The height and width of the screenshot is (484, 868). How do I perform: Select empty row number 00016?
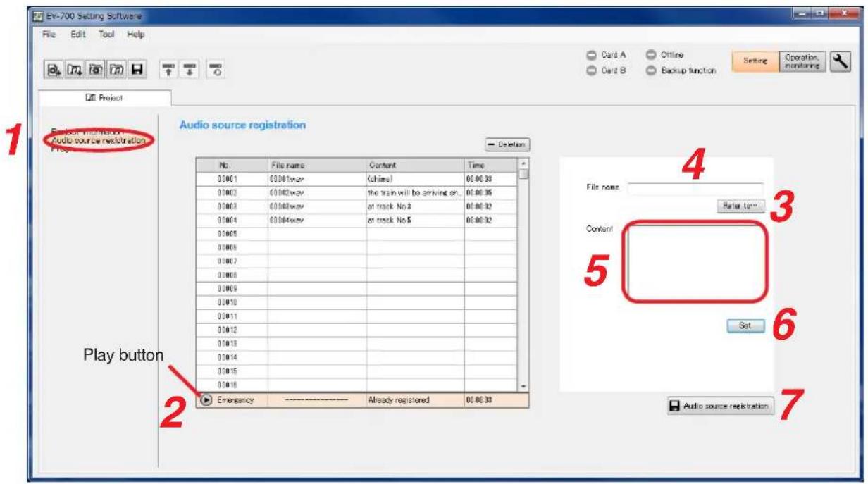point(232,385)
